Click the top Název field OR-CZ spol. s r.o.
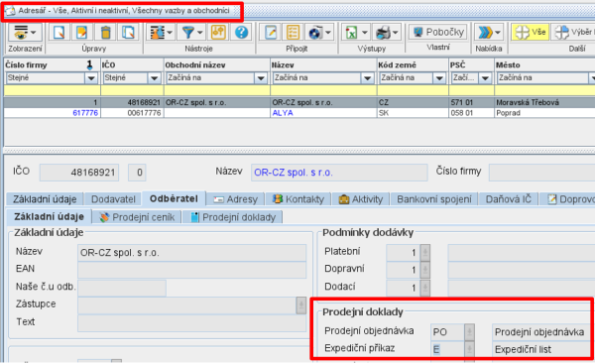595x364 pixels. [339, 173]
